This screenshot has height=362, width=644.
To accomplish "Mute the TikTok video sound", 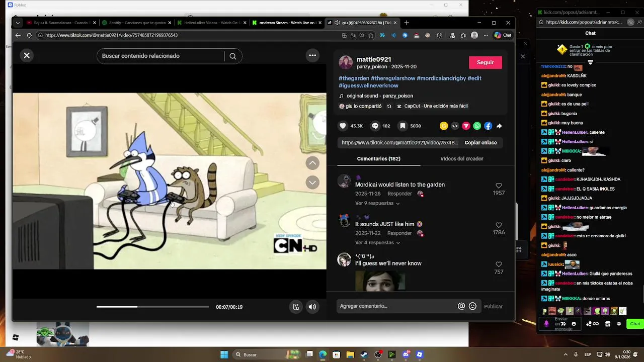I will pyautogui.click(x=312, y=307).
